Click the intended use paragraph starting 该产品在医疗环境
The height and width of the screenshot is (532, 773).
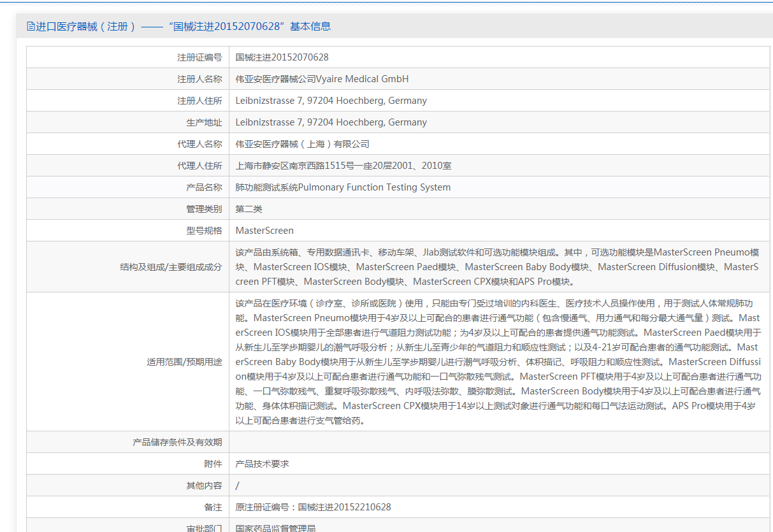click(x=497, y=361)
